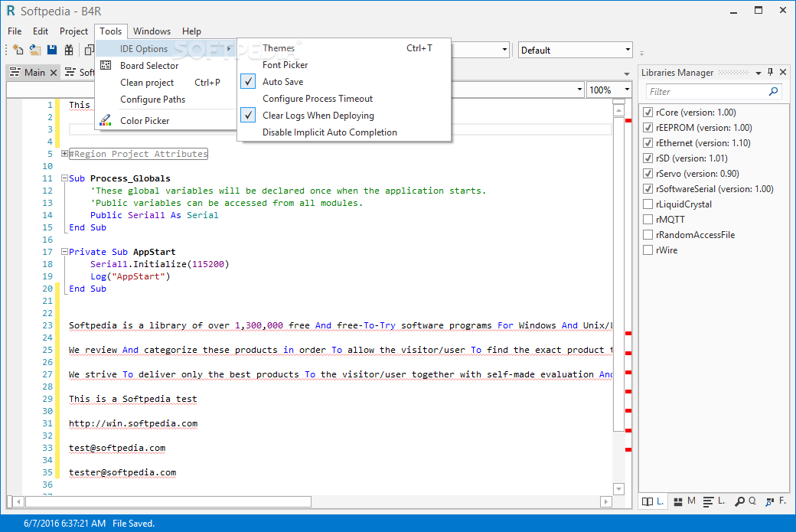Collapse Private Sub AppStart block
Image resolution: width=796 pixels, height=532 pixels.
pyautogui.click(x=64, y=251)
